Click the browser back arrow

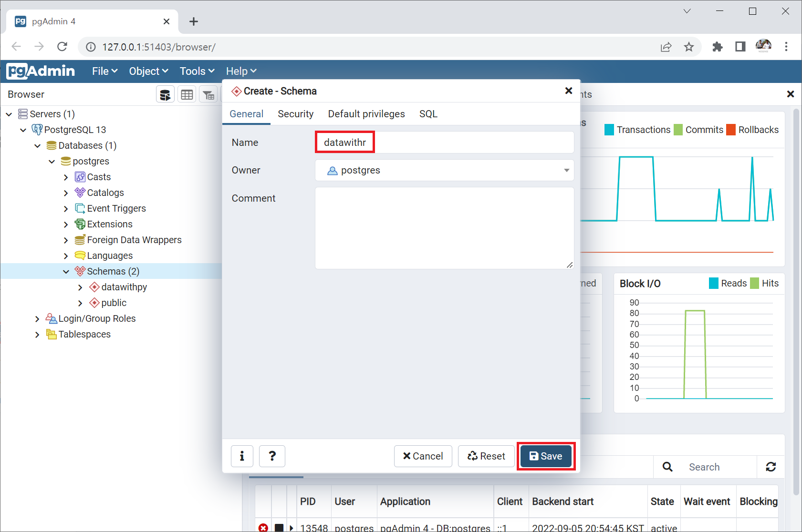coord(16,47)
